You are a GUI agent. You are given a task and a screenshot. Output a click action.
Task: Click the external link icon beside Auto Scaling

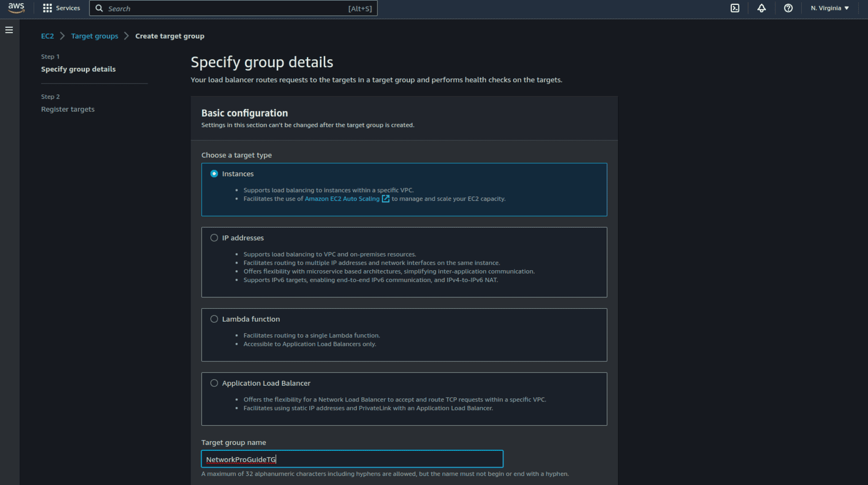(x=386, y=199)
